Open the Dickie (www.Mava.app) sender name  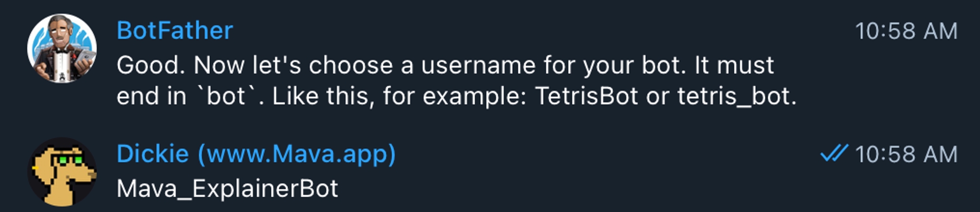point(256,154)
